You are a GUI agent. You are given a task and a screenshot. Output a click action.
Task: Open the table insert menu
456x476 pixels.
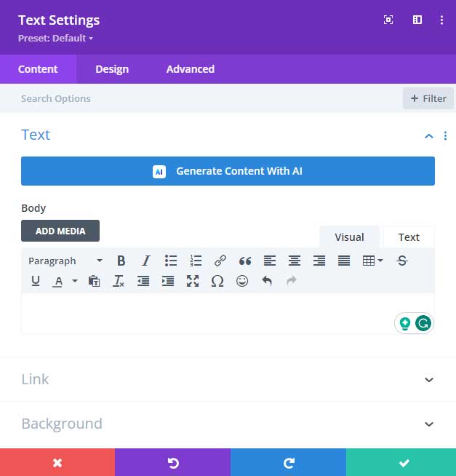(372, 261)
